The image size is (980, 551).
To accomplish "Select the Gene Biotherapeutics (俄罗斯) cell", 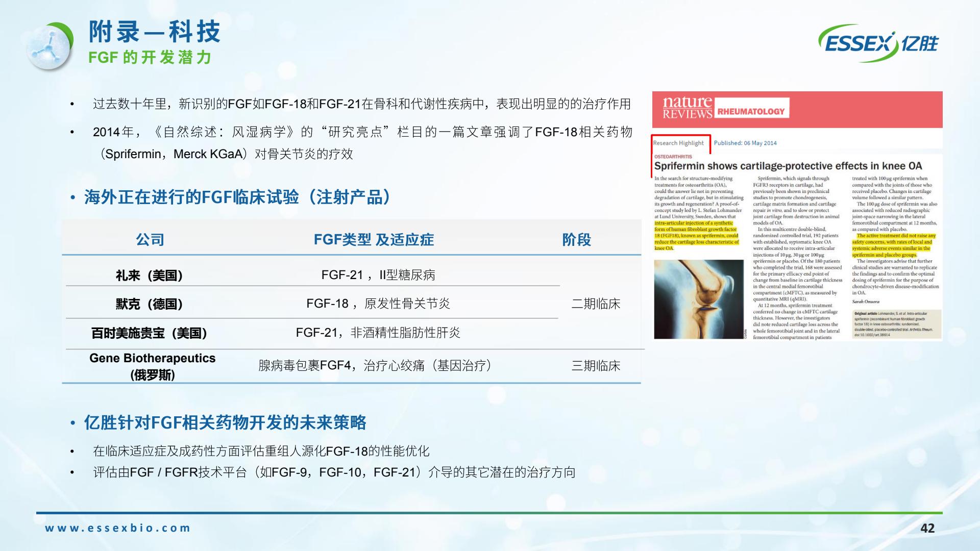I will coord(153,366).
